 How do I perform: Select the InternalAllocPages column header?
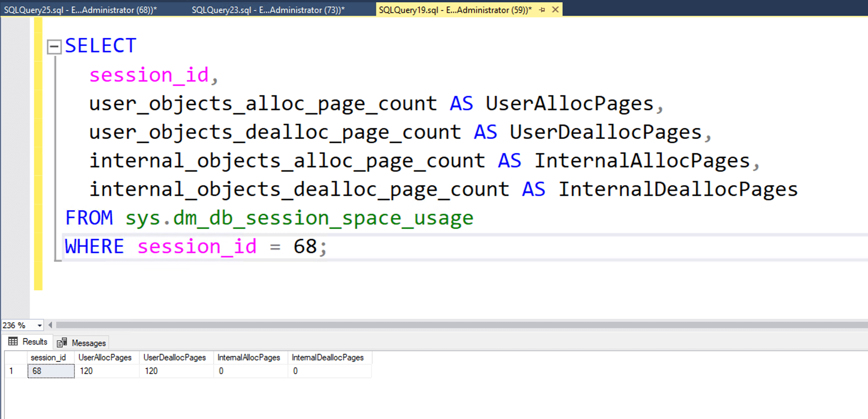pyautogui.click(x=249, y=358)
